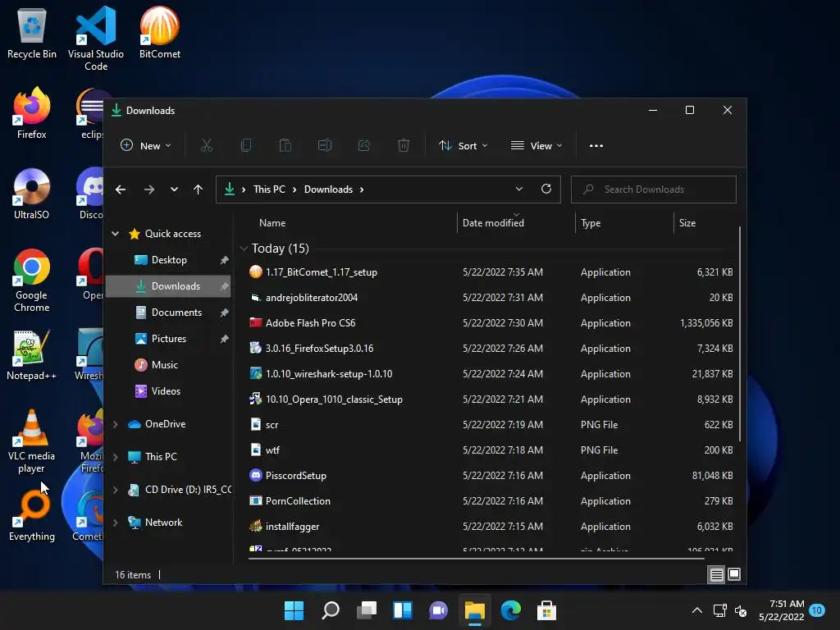Click the Share toolbar icon
This screenshot has height=630, width=840.
[x=364, y=146]
